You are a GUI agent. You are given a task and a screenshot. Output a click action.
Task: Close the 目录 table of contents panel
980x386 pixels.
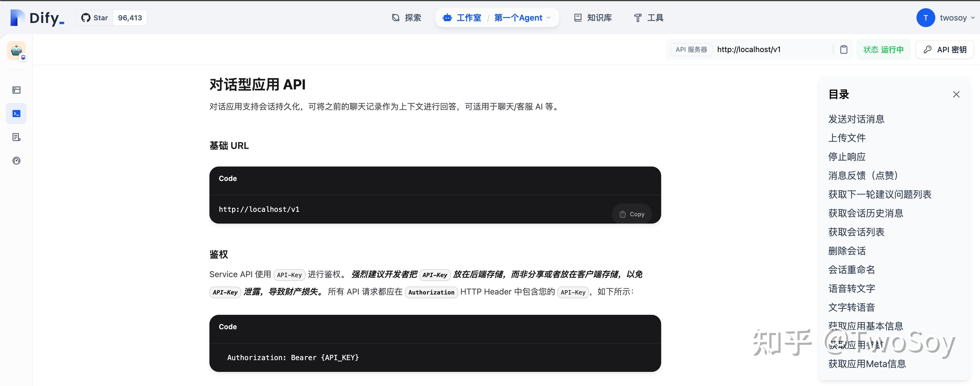[x=956, y=94]
